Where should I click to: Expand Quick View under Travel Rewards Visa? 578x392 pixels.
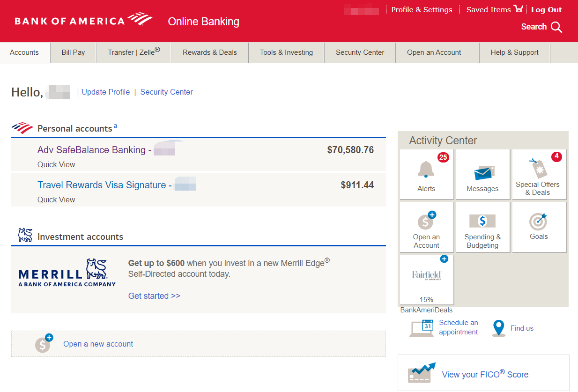coord(56,200)
